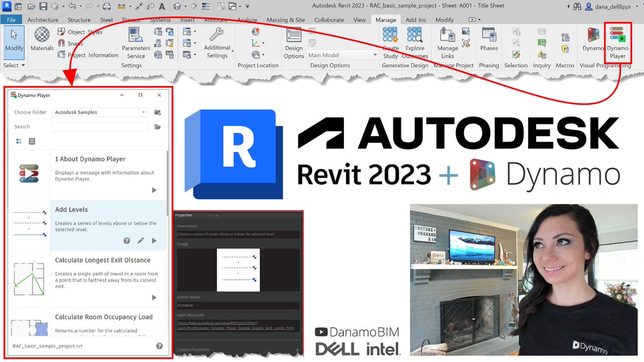This screenshot has width=644, height=362.
Task: Switch Dynamo Player to detailed list view
Action: (19, 142)
